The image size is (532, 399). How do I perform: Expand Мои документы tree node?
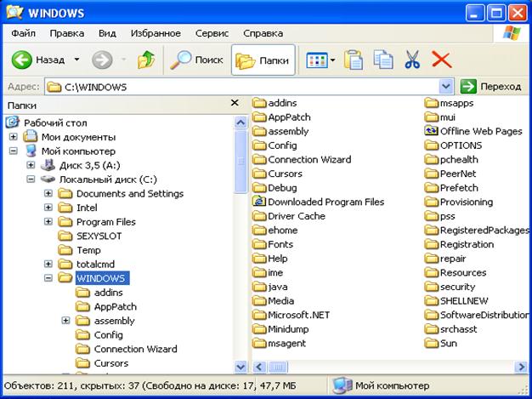[14, 137]
